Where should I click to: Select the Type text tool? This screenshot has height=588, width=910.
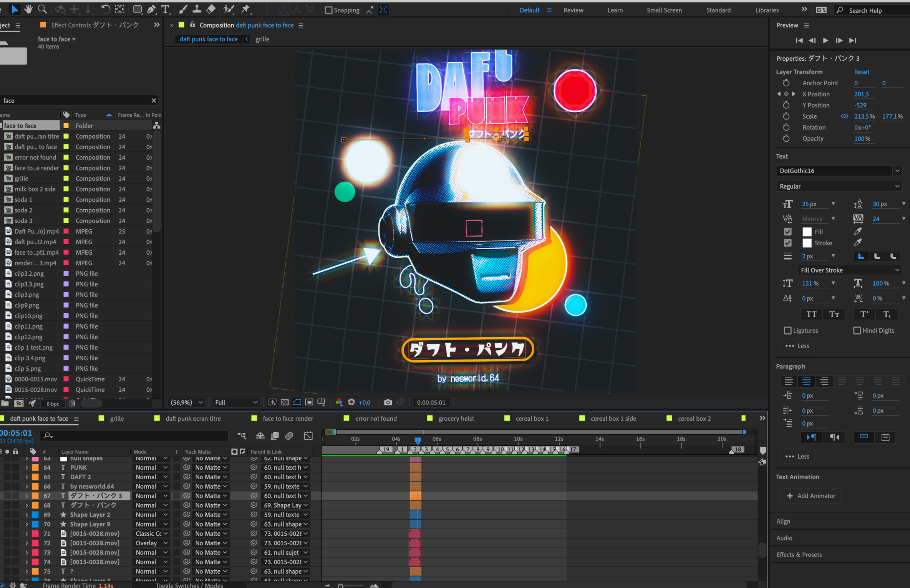pos(165,9)
